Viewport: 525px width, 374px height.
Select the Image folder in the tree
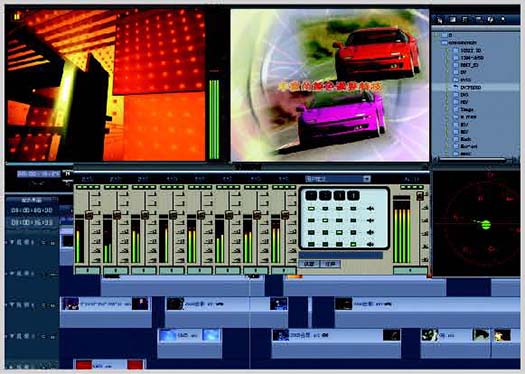click(x=466, y=109)
